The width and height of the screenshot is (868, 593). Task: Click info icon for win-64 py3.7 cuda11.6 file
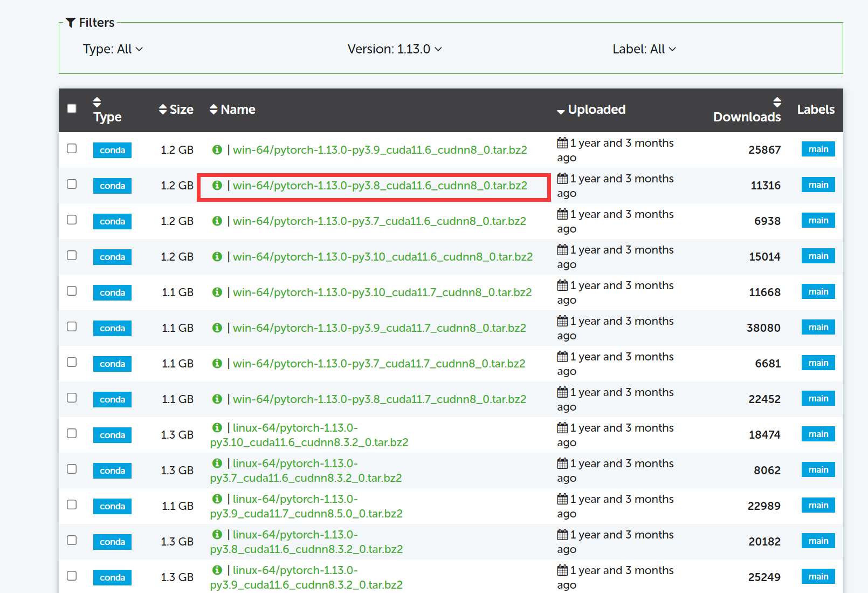click(x=217, y=221)
